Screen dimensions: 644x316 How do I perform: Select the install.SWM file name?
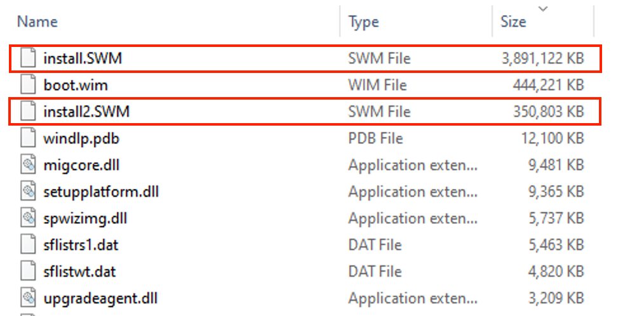pos(83,58)
